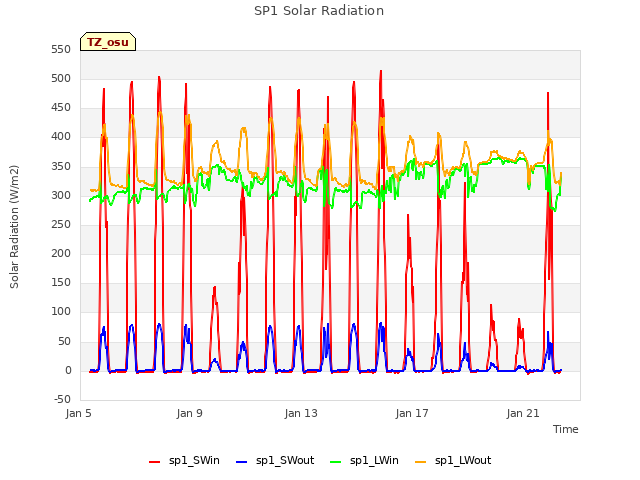This screenshot has width=640, height=480.
Task: Click the 500 y-axis tick label
Action: pyautogui.click(x=61, y=79)
